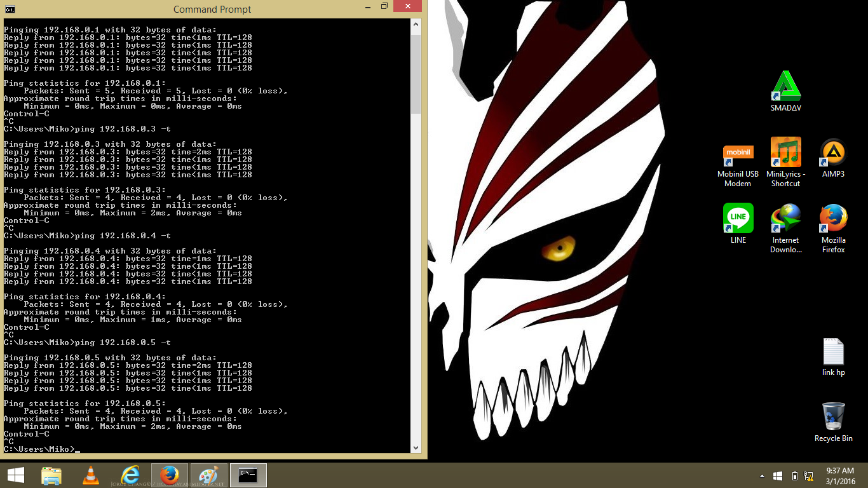Launch the LINE desktop shortcut

738,223
